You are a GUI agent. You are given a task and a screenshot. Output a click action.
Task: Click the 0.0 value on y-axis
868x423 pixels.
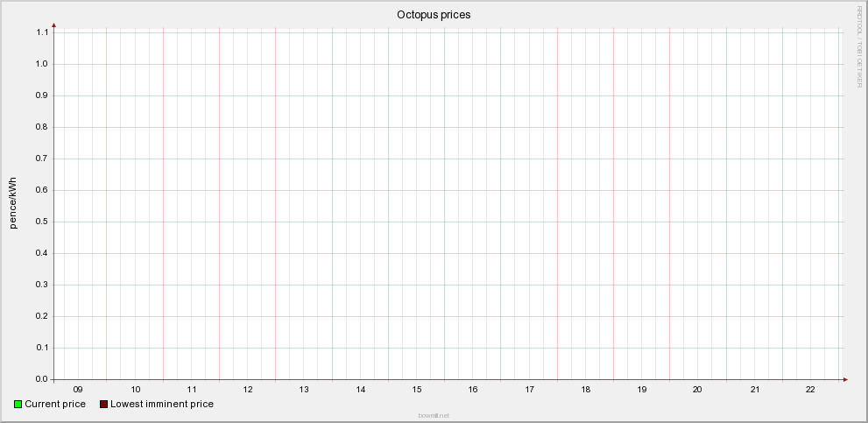pos(42,379)
